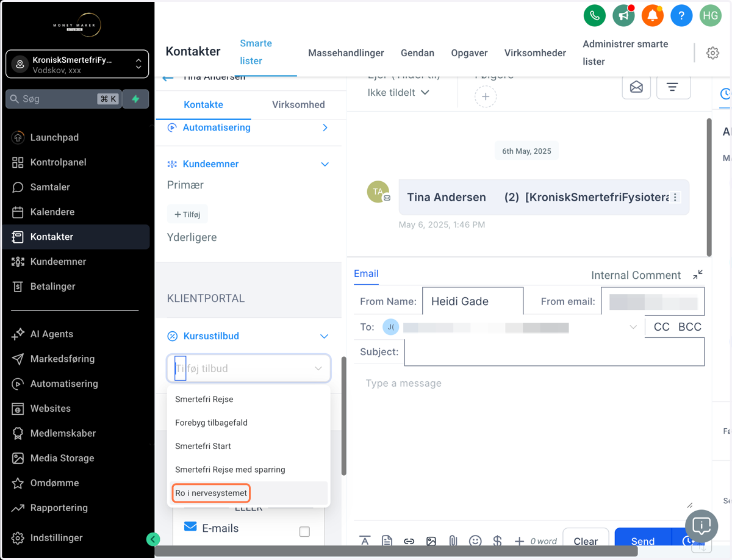Click the Subject input field
The width and height of the screenshot is (732, 560).
554,352
